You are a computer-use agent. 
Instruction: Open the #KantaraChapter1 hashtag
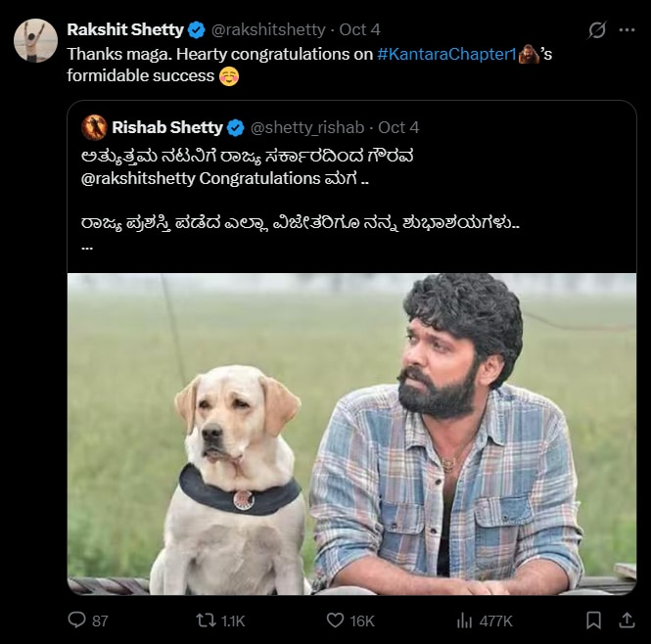point(445,54)
